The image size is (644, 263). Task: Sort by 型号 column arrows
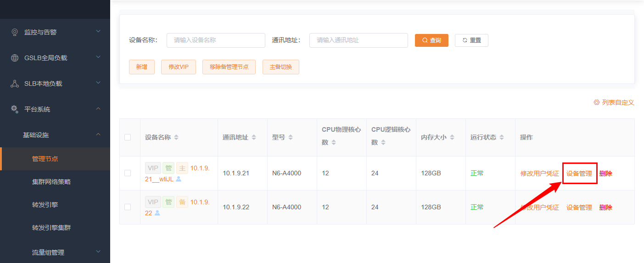pyautogui.click(x=291, y=138)
